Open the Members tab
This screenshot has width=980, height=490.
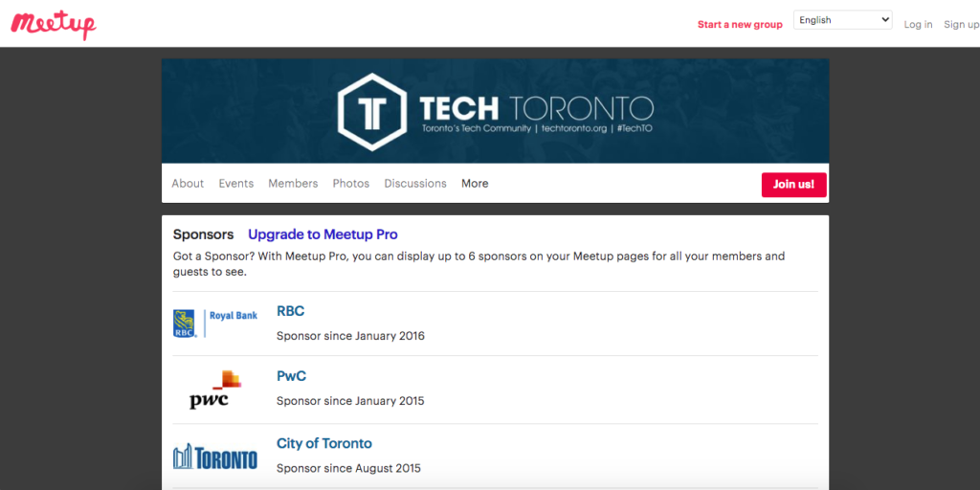click(293, 184)
